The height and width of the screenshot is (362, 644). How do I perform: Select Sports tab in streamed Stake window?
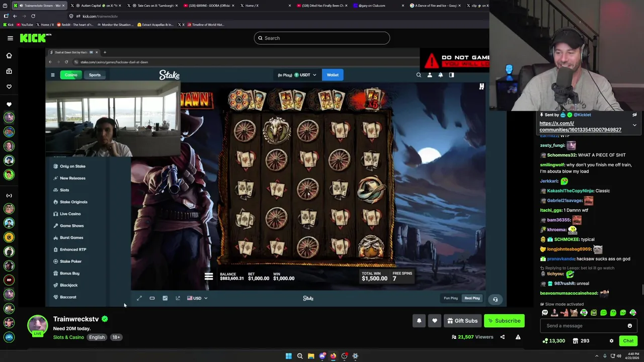(x=95, y=75)
